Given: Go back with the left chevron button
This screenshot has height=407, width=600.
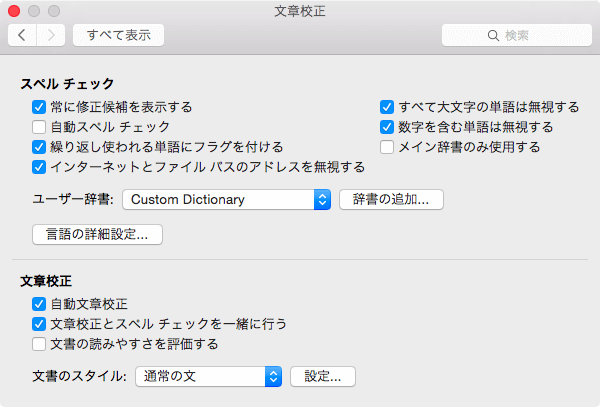Looking at the screenshot, I should pyautogui.click(x=22, y=35).
